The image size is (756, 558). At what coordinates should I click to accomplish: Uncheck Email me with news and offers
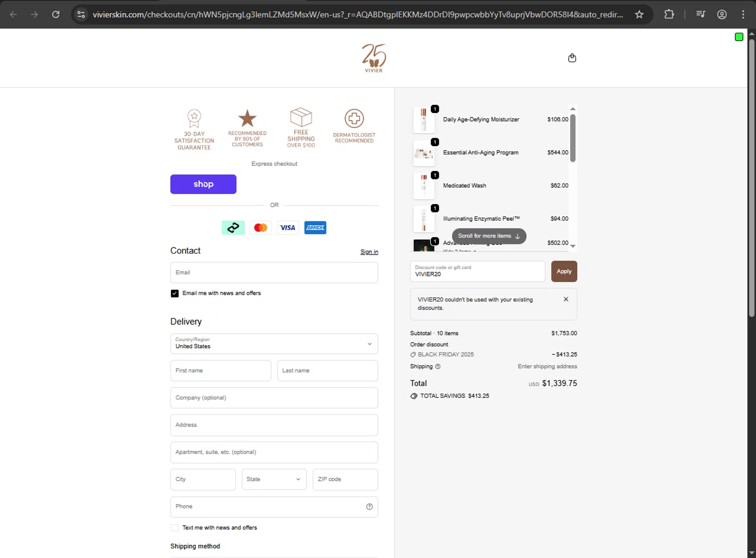pos(175,293)
